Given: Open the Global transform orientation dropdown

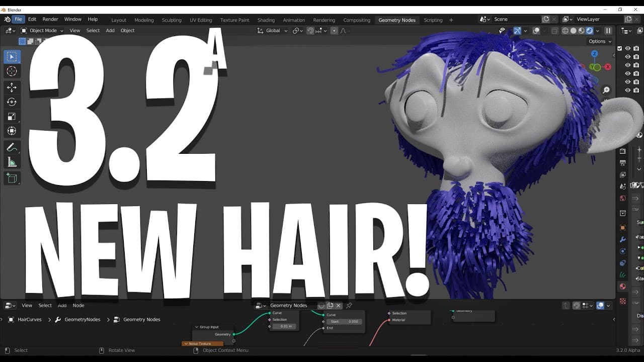Looking at the screenshot, I should click(x=272, y=31).
